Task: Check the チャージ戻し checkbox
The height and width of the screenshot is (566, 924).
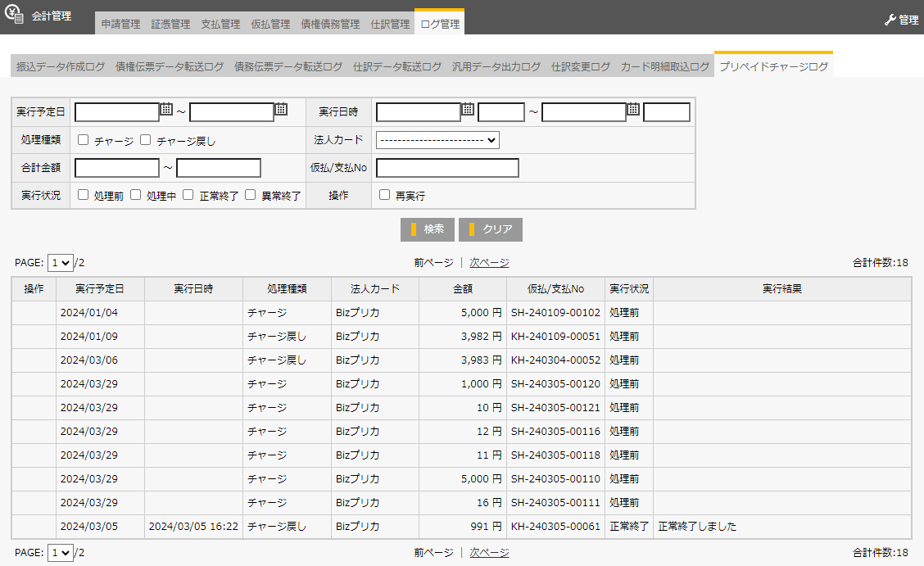Action: [146, 140]
